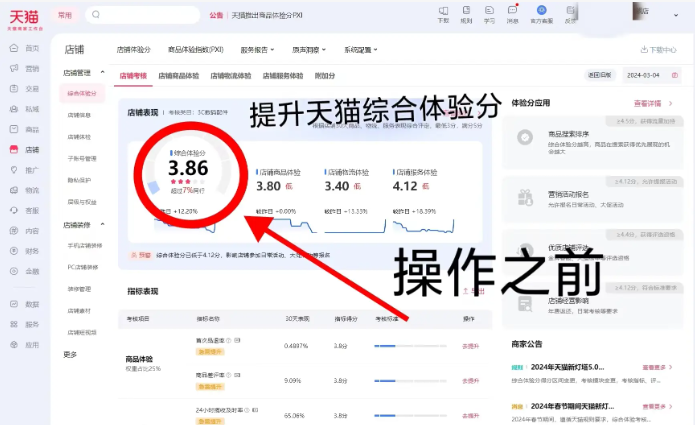
Task: Expand the 系统配置 dropdown menu
Action: 360,50
